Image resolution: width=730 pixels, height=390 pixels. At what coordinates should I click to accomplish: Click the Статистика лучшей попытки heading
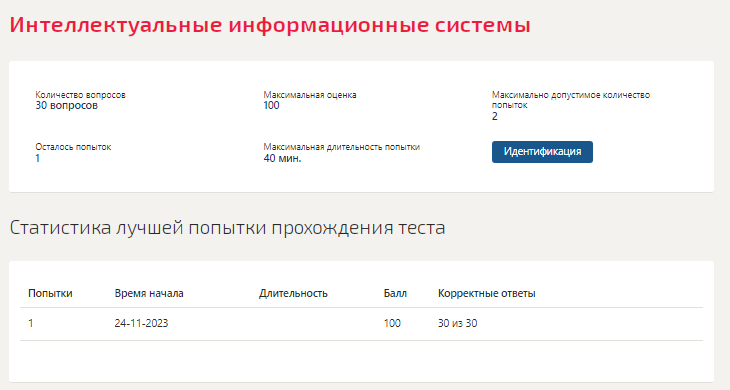(227, 228)
